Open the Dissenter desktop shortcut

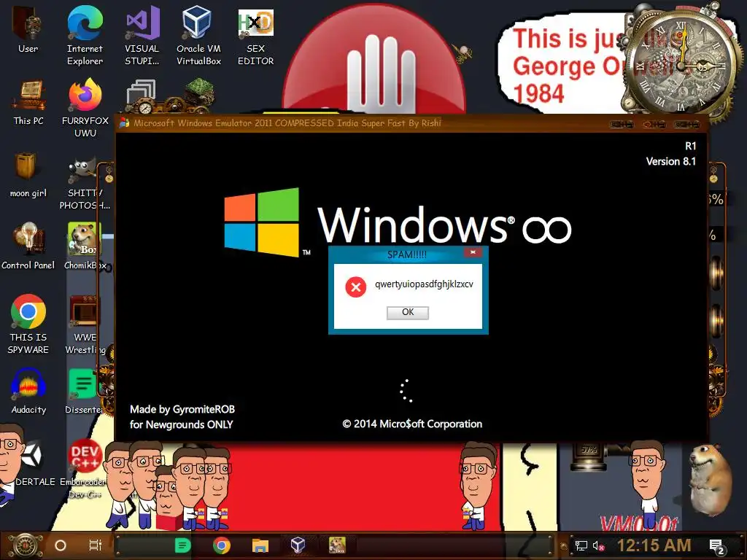click(84, 391)
